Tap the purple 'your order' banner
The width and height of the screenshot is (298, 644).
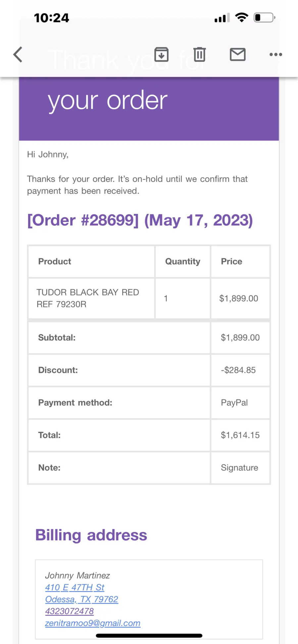click(149, 108)
